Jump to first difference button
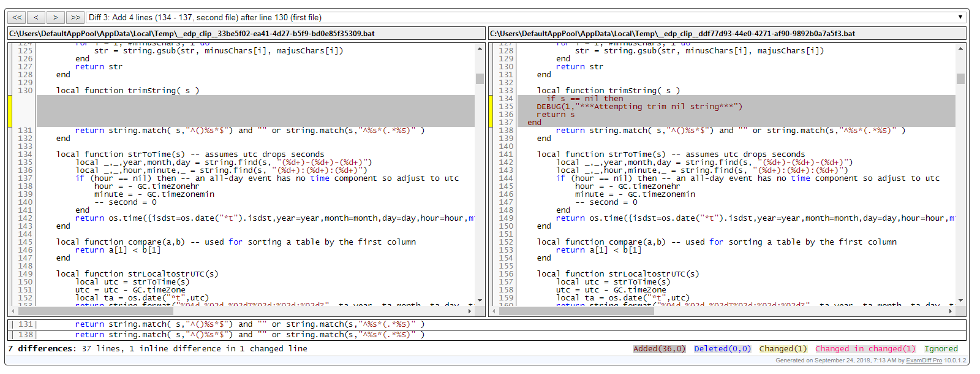 17,17
